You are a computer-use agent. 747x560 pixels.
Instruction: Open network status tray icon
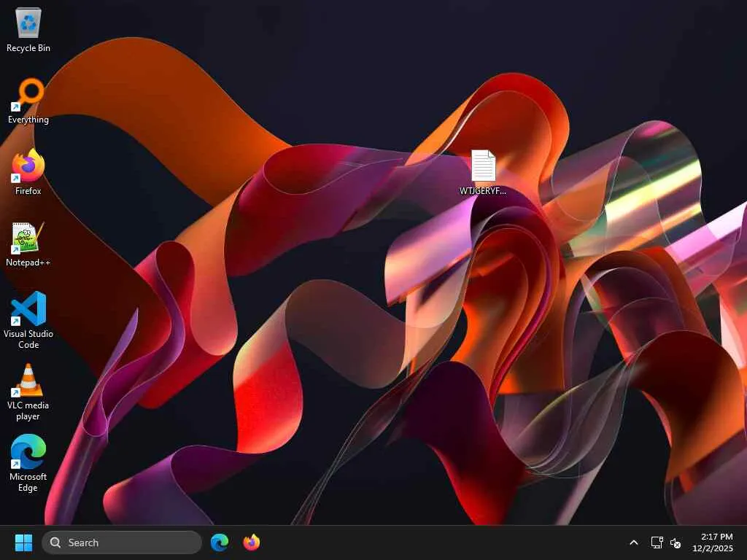[657, 542]
